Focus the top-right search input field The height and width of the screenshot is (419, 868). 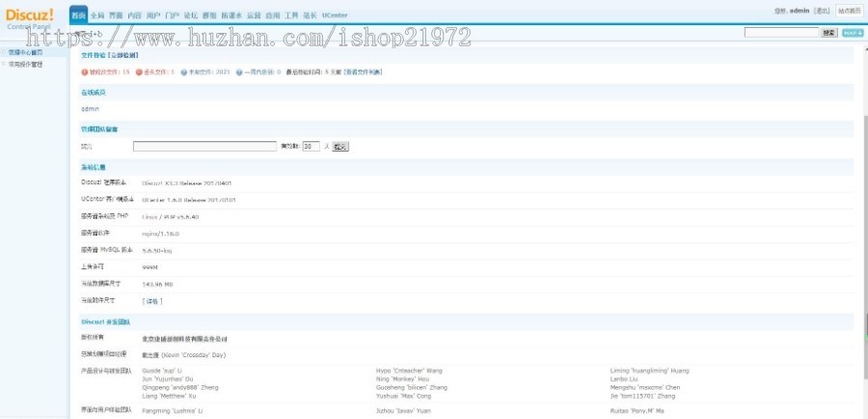(781, 33)
